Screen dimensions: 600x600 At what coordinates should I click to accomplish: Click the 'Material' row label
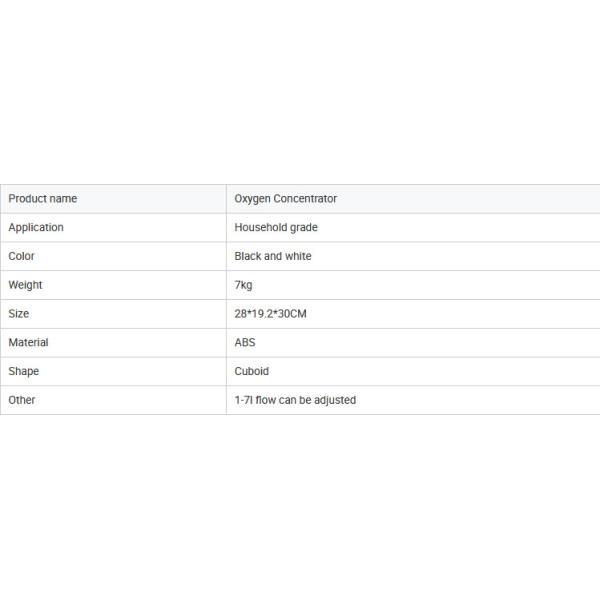point(28,342)
